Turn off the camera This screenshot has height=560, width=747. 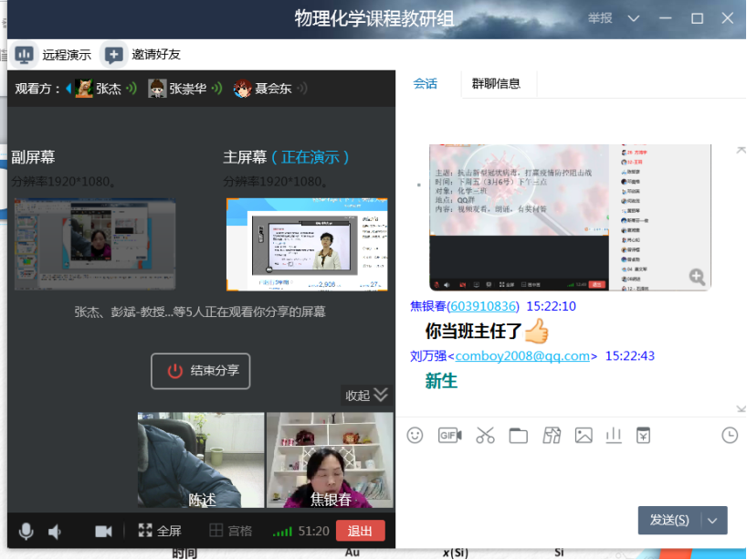tap(103, 530)
